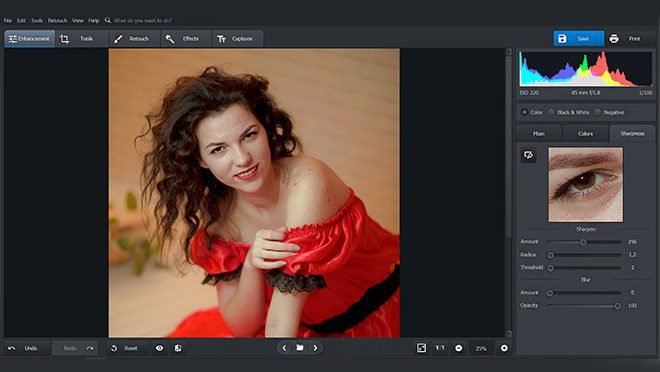The height and width of the screenshot is (372, 660).
Task: Click the Retouch brush icon
Action: 118,39
